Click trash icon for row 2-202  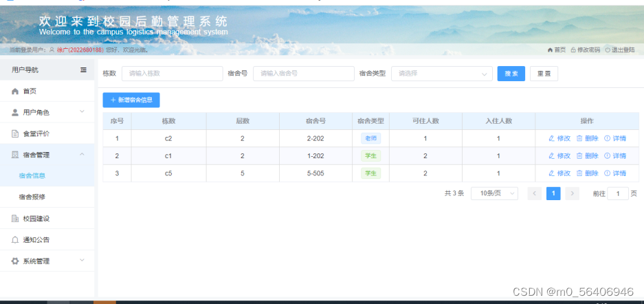pos(579,138)
